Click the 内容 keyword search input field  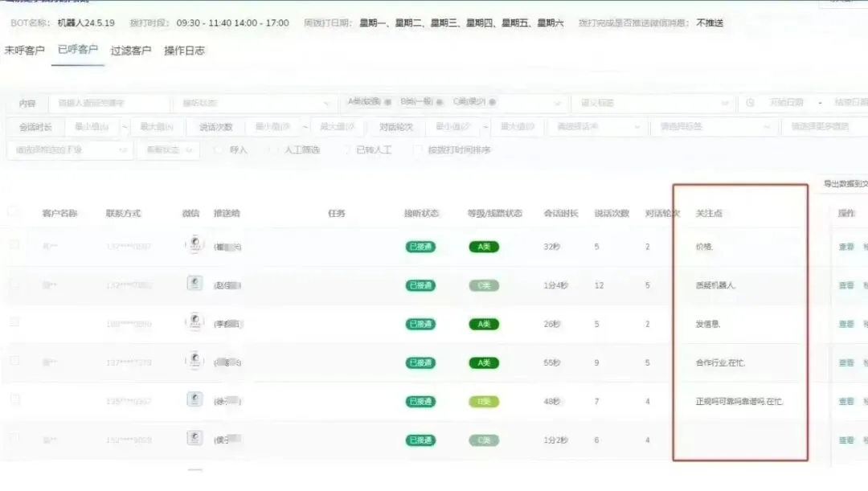pos(113,103)
